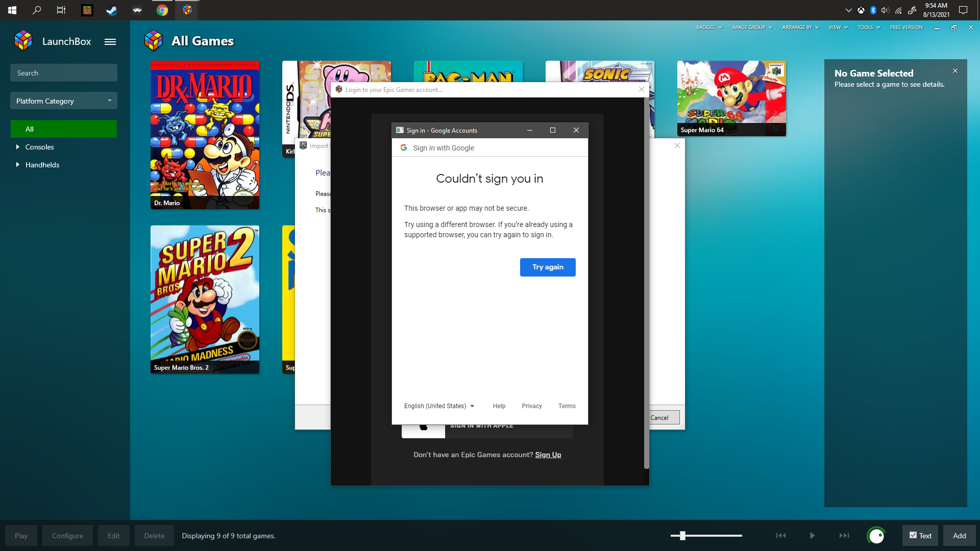Click the SIGN IN WITH APPLE button
This screenshot has height=551, width=980.
pos(487,431)
